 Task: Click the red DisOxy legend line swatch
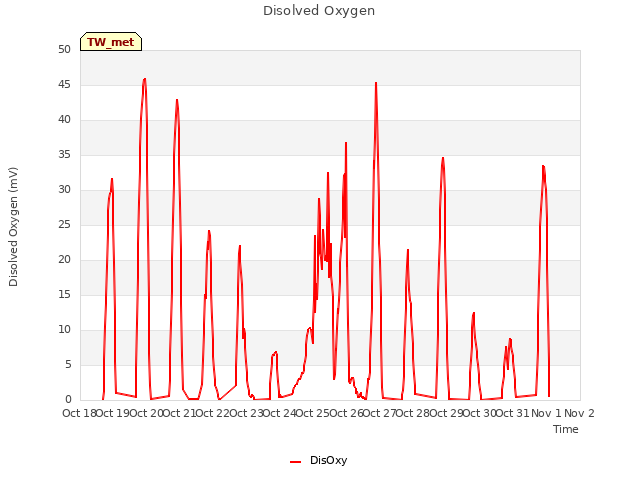tap(296, 462)
